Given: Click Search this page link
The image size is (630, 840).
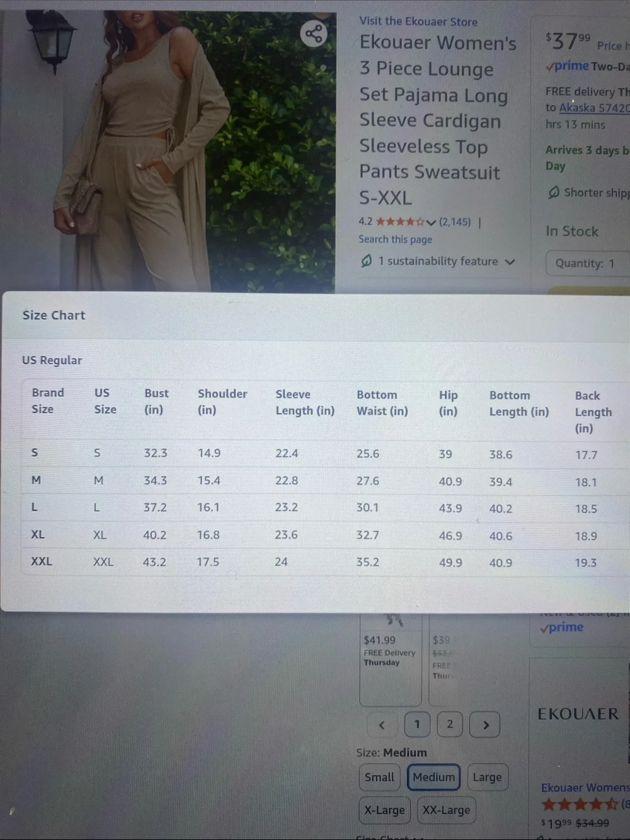Looking at the screenshot, I should click(395, 239).
